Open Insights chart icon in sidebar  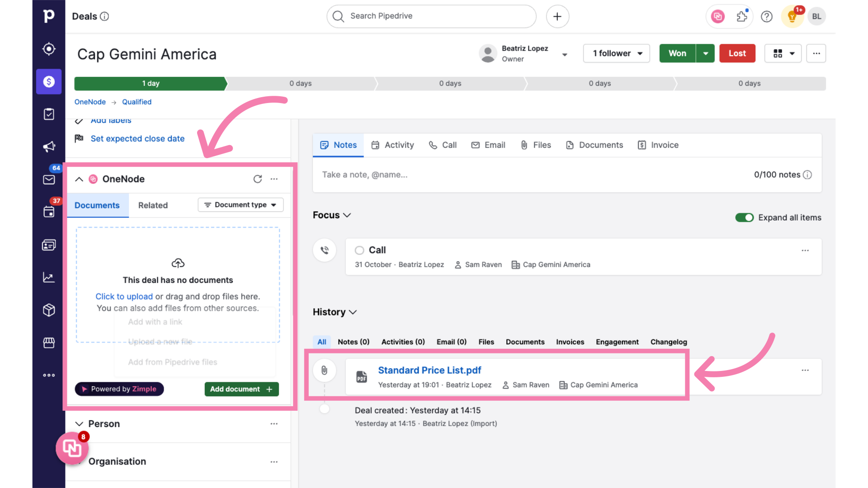pyautogui.click(x=49, y=277)
